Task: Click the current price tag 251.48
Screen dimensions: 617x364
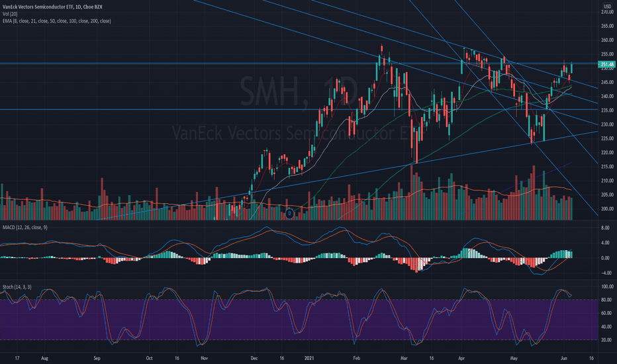Action: click(x=606, y=64)
